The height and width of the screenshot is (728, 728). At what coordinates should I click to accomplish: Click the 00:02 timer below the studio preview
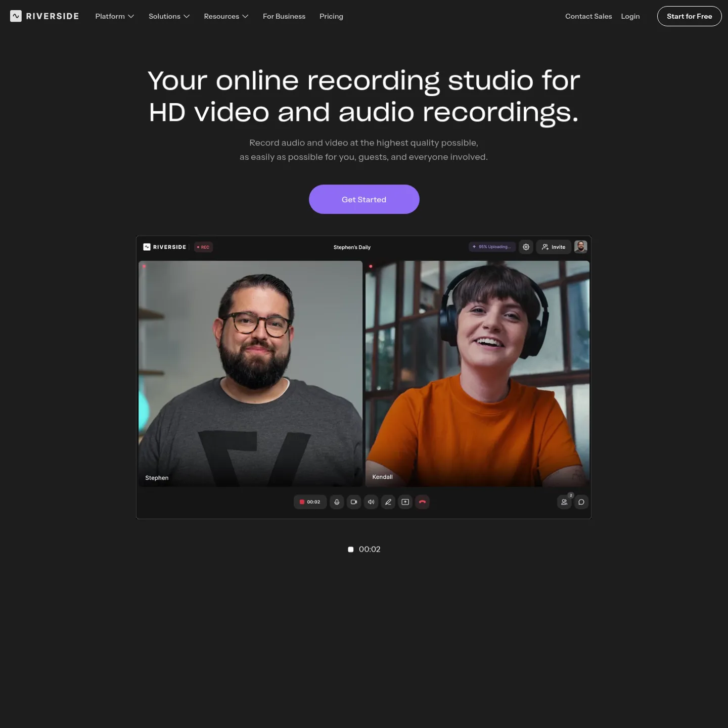pos(364,550)
